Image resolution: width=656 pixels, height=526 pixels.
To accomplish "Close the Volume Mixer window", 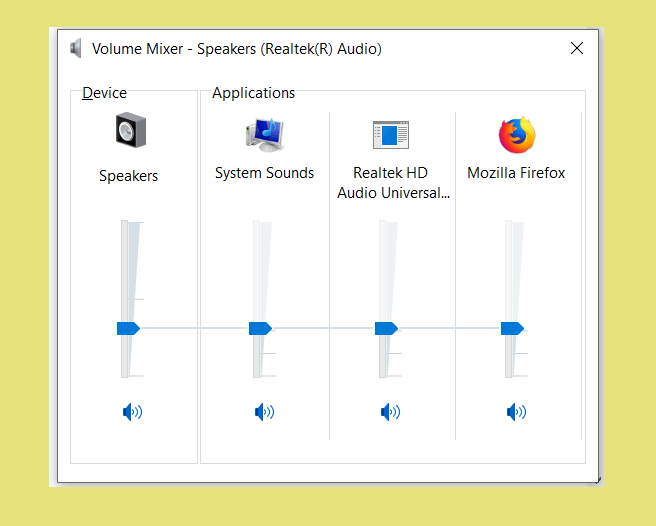I will [x=577, y=48].
